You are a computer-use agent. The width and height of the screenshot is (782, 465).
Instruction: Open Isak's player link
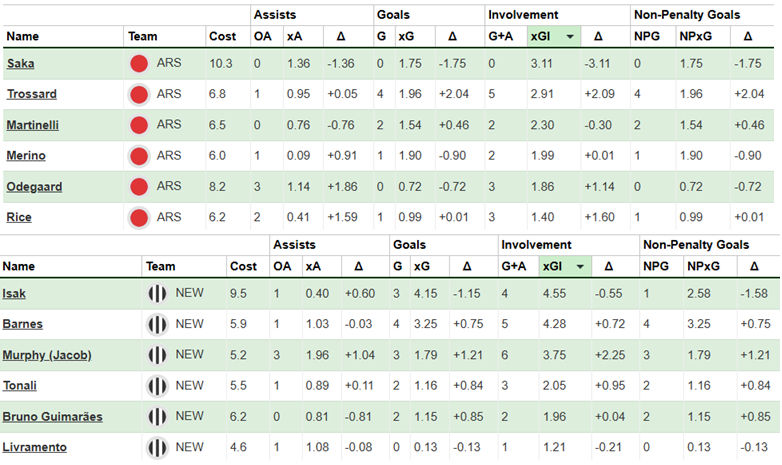[x=14, y=294]
